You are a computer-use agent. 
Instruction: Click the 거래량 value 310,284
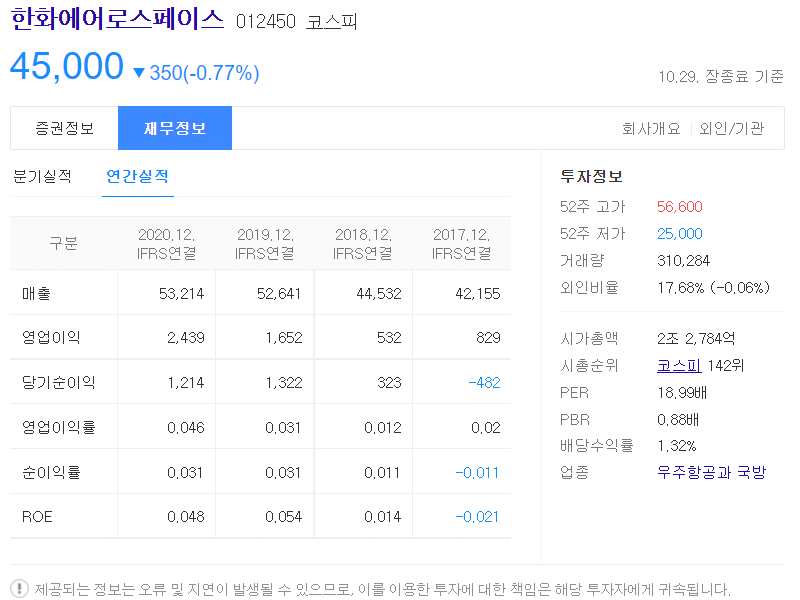point(683,261)
